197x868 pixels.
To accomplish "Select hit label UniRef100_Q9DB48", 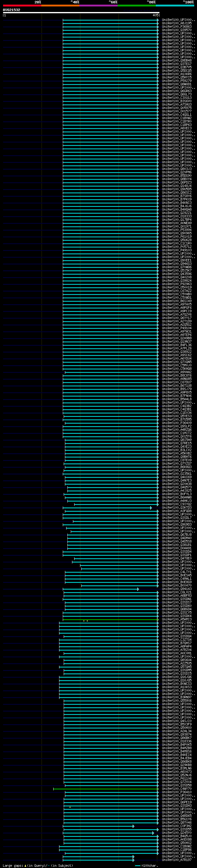I will coord(177,61).
